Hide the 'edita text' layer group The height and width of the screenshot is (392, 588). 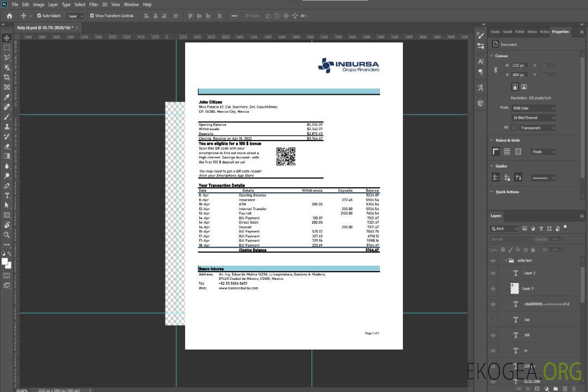click(x=493, y=261)
